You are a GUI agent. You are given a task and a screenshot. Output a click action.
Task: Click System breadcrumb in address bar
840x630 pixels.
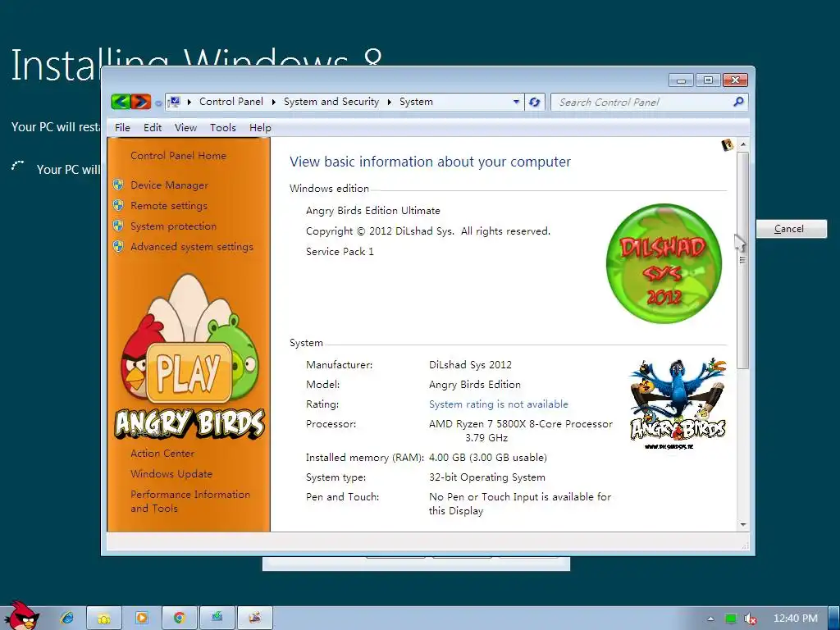pyautogui.click(x=416, y=102)
